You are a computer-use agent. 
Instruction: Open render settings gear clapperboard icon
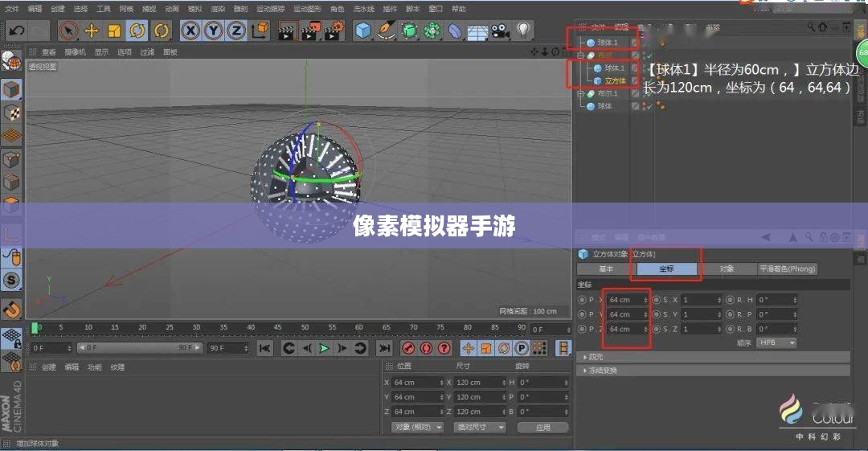pos(334,31)
